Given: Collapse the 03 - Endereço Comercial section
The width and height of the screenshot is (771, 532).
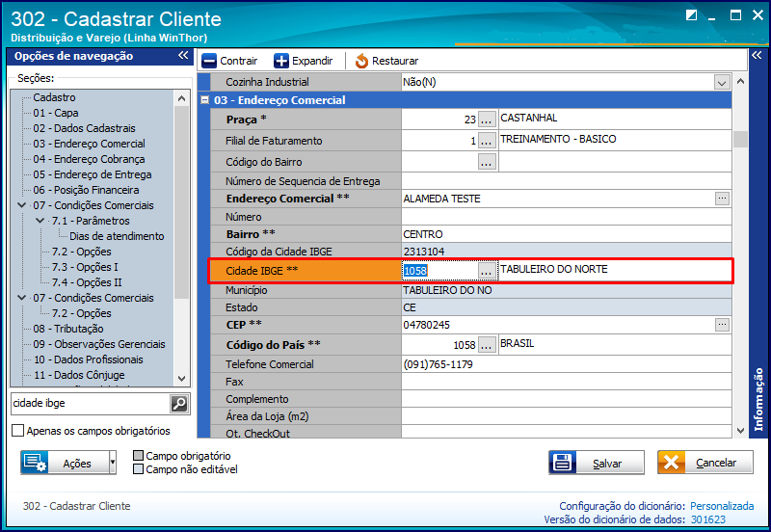Looking at the screenshot, I should click(x=205, y=100).
